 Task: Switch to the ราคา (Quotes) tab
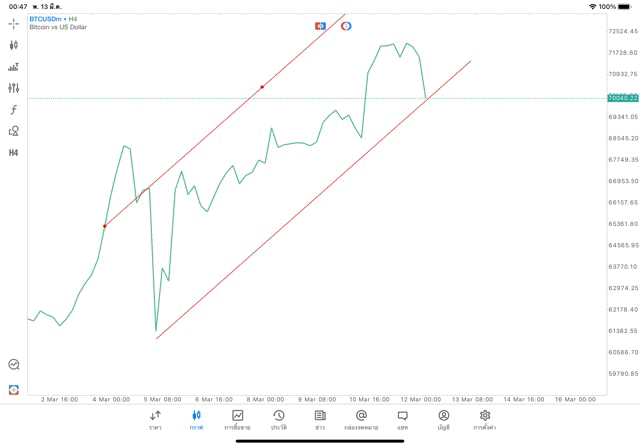tap(155, 420)
